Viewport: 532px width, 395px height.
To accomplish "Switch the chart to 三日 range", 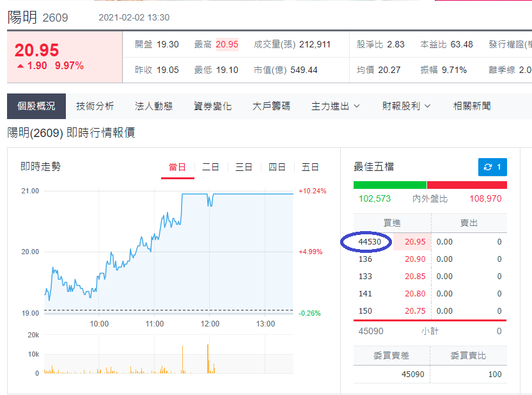I will [x=244, y=167].
